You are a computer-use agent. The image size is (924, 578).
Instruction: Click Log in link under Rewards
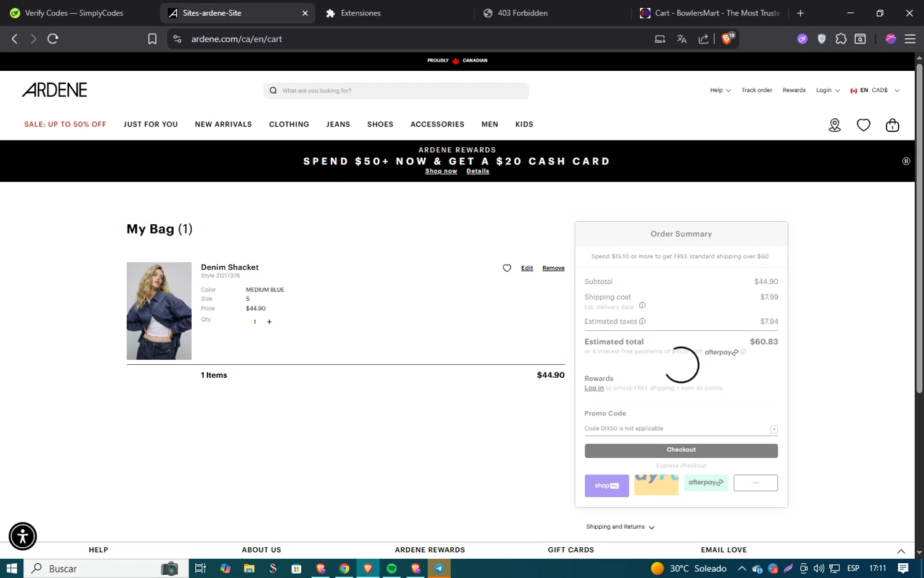point(594,388)
